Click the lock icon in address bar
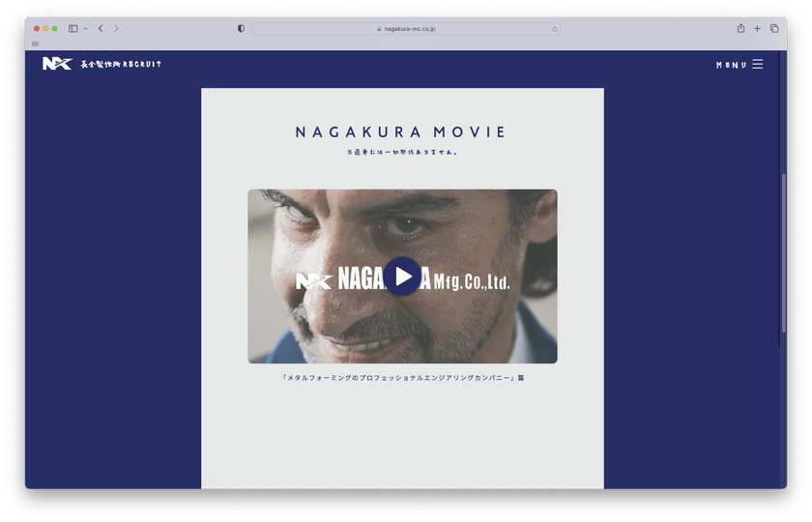This screenshot has height=522, width=812. (379, 29)
